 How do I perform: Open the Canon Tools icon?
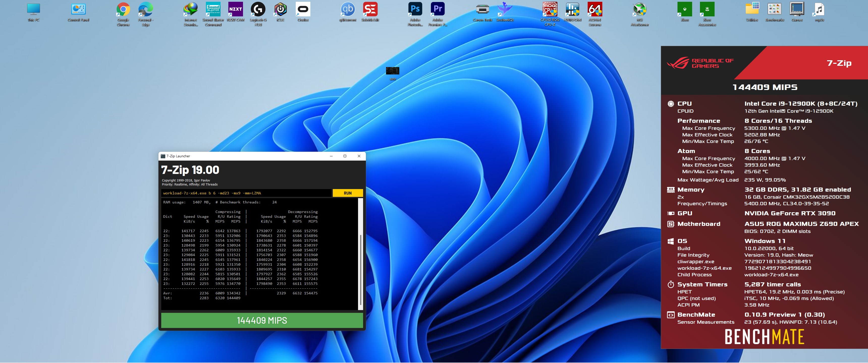click(482, 12)
